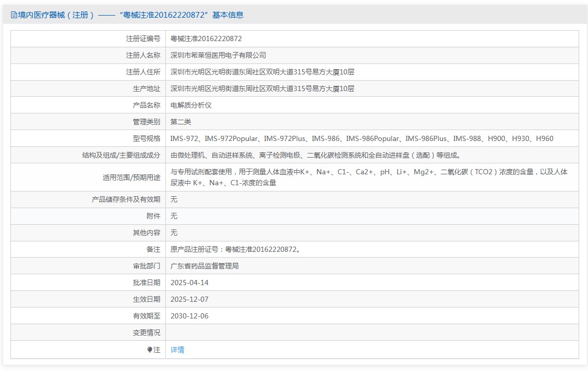
Task: Click the document icon beside the page title
Action: (x=14, y=15)
